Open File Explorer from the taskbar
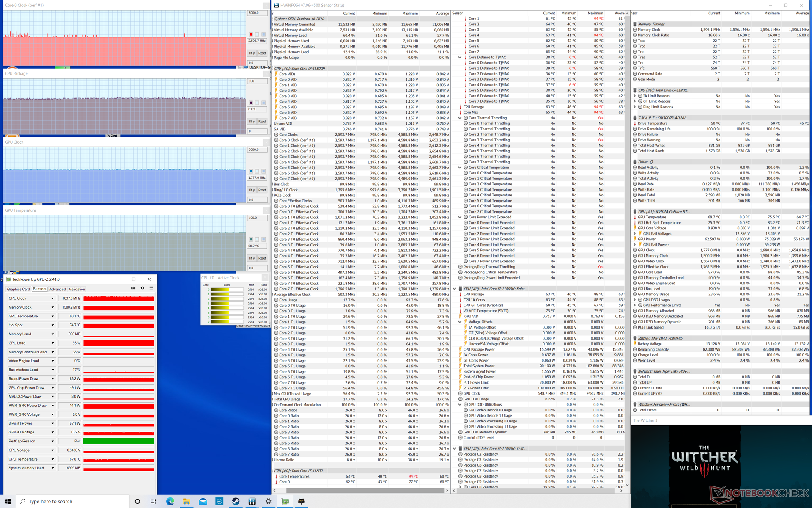Viewport: 812px width, 508px height. [187, 501]
